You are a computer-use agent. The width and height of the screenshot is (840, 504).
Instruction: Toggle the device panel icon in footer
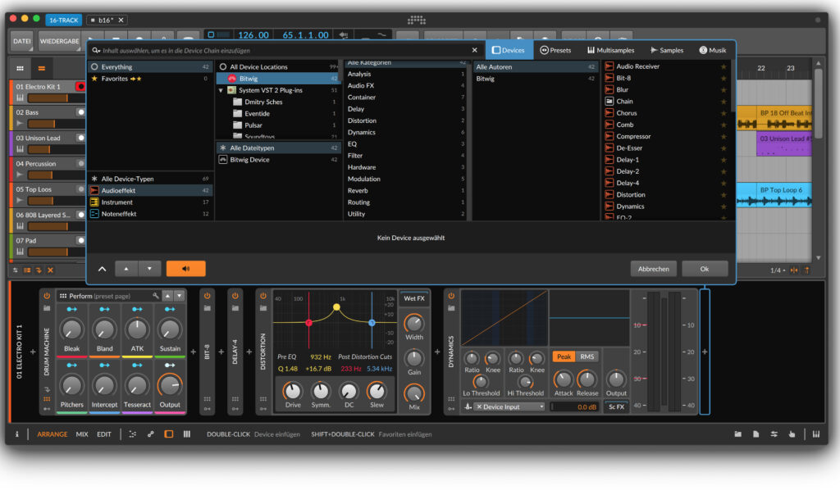click(x=169, y=434)
